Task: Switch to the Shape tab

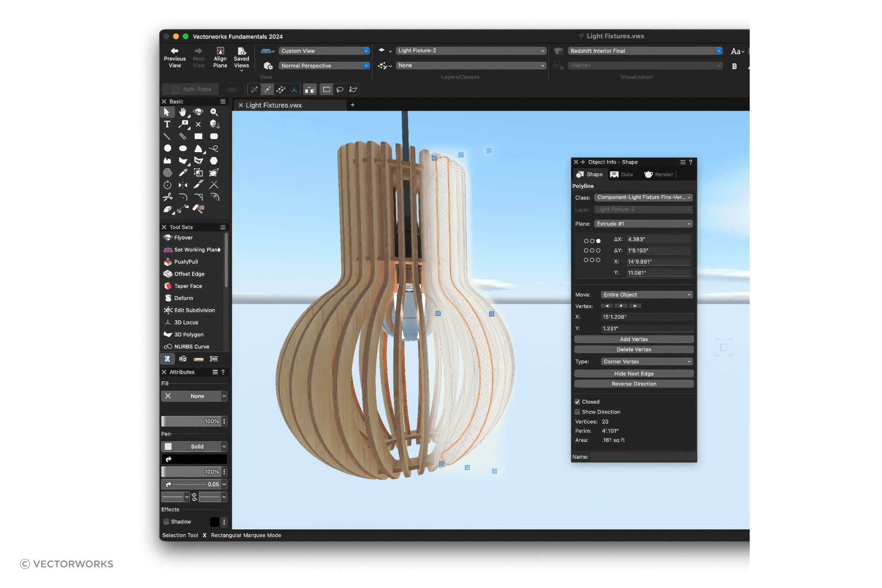Action: point(590,175)
